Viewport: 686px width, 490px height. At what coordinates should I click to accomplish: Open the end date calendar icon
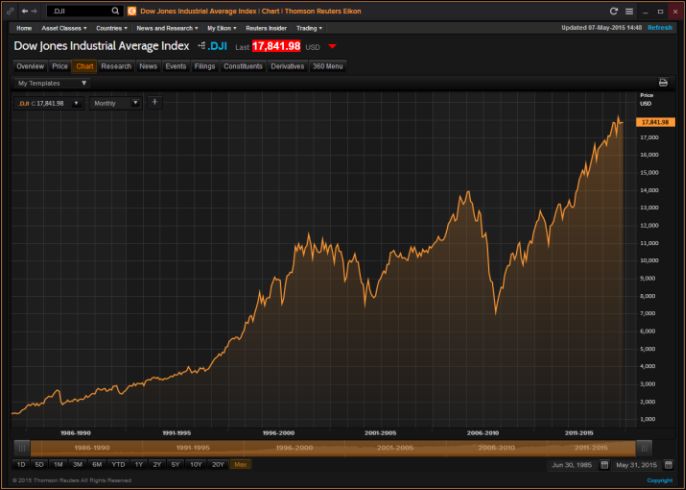(x=668, y=465)
